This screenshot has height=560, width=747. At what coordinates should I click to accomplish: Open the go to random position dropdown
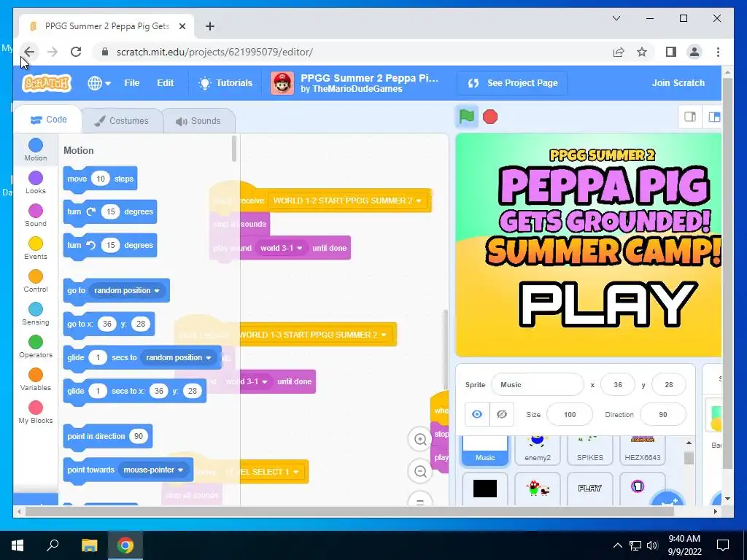(x=126, y=290)
